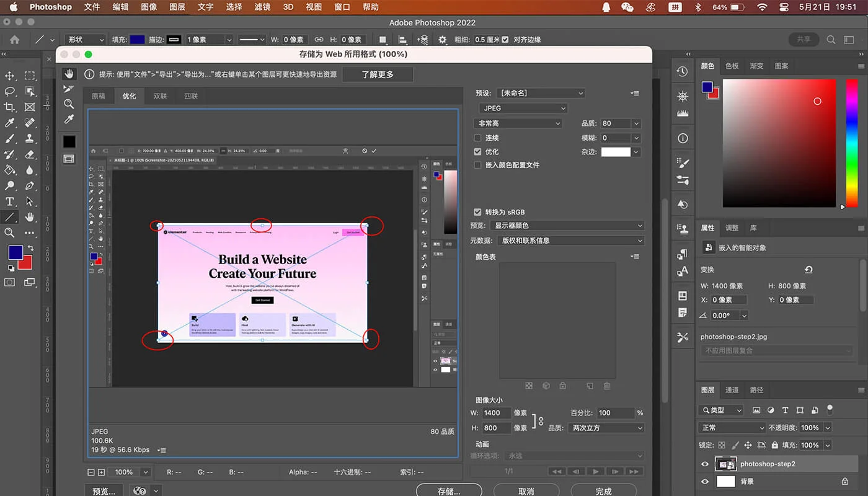Enable the 连续 checkbox

tap(479, 138)
